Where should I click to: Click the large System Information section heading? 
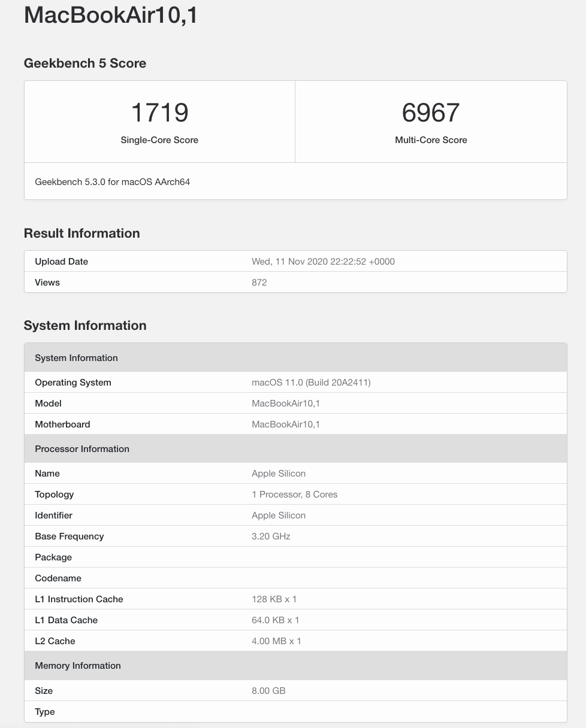pos(85,326)
